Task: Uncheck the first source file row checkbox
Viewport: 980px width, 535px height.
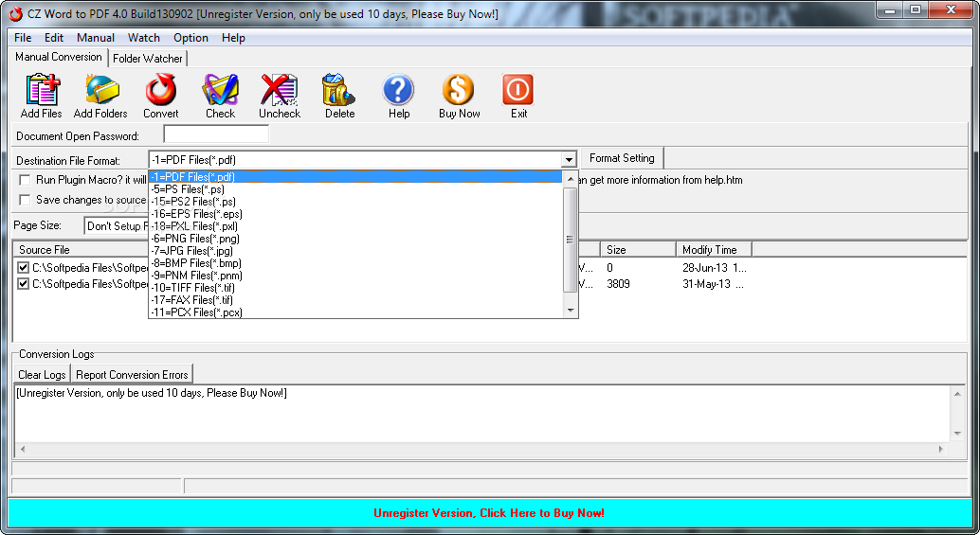Action: 24,268
